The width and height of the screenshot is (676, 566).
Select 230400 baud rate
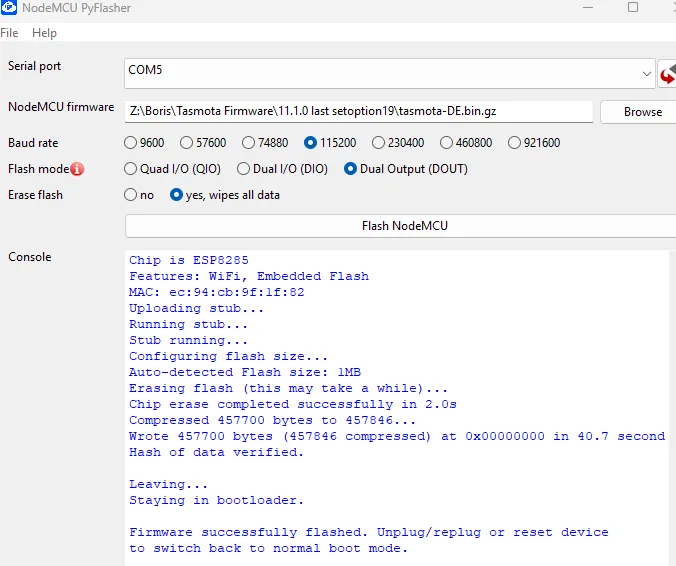tap(398, 143)
